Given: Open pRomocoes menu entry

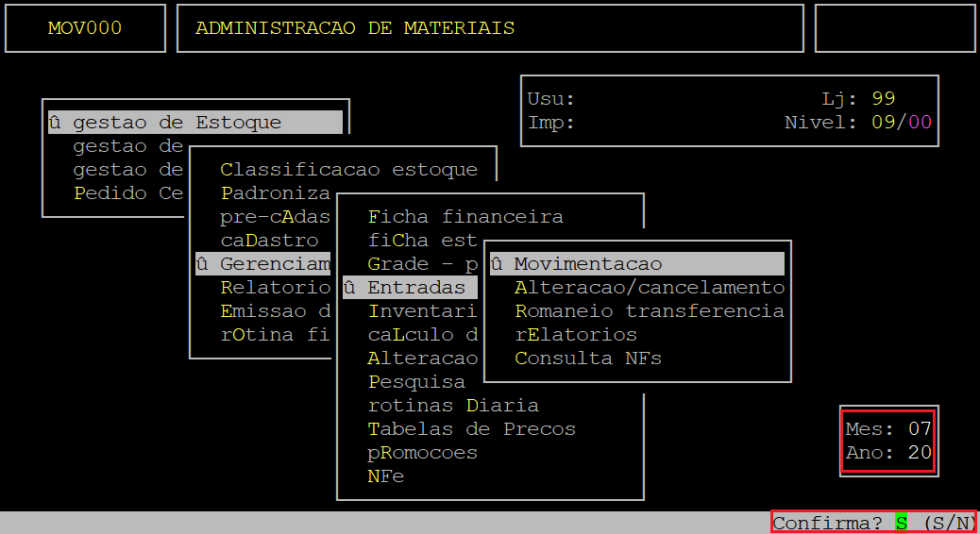Looking at the screenshot, I should 422,453.
